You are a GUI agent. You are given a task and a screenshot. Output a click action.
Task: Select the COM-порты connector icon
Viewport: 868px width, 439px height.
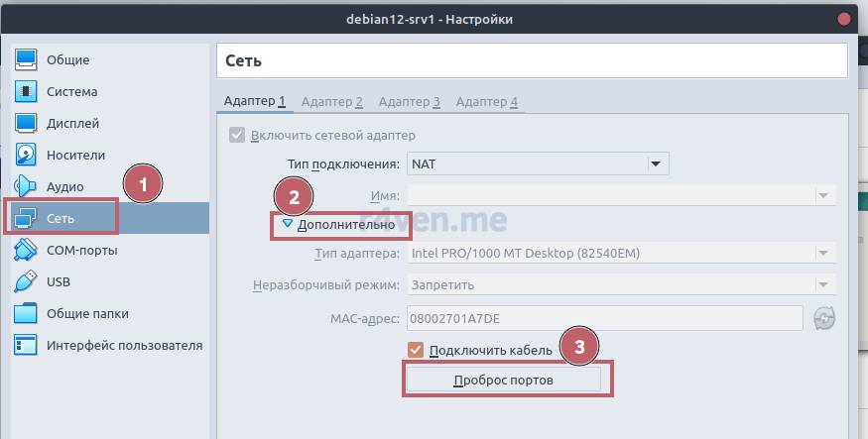[x=26, y=251]
